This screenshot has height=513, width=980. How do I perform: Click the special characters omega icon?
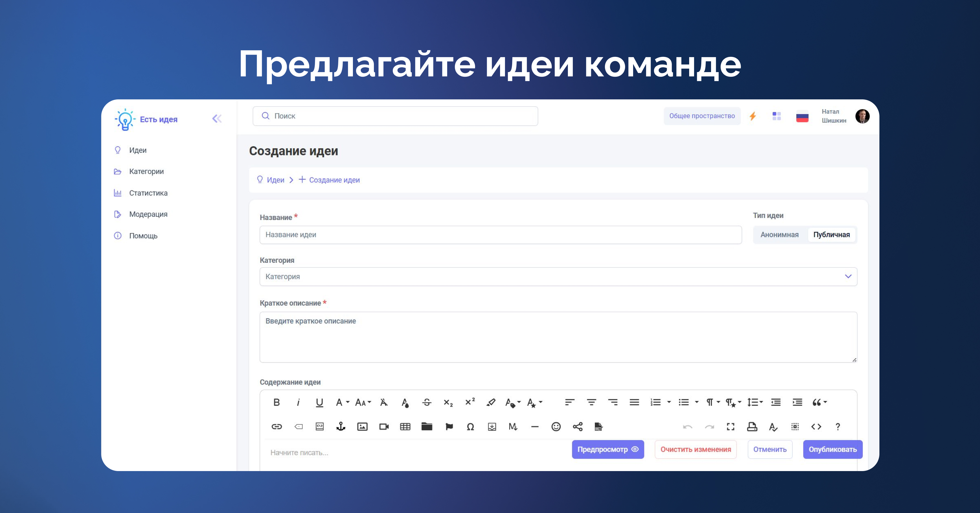(470, 427)
